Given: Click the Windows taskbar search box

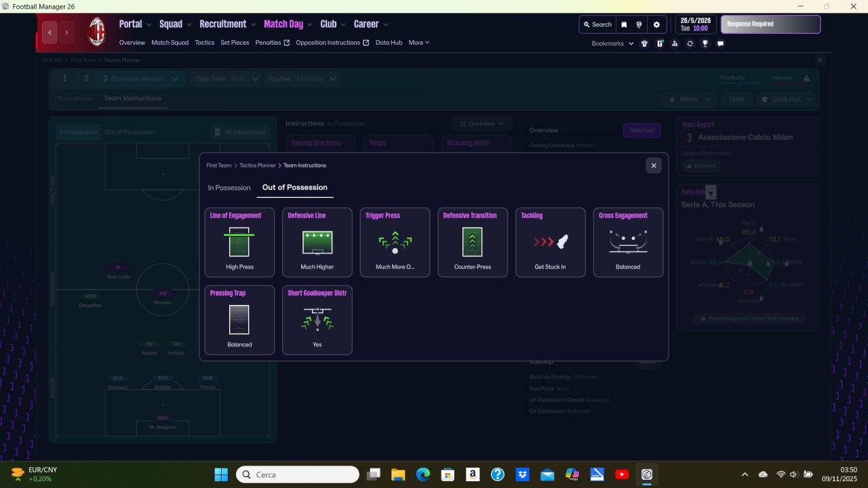Looking at the screenshot, I should pyautogui.click(x=298, y=474).
